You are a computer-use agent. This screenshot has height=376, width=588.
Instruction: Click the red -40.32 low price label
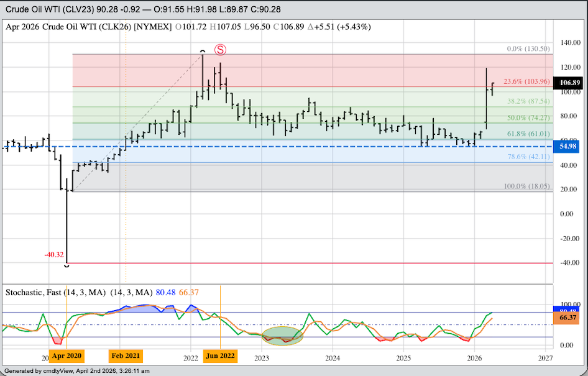click(x=54, y=255)
